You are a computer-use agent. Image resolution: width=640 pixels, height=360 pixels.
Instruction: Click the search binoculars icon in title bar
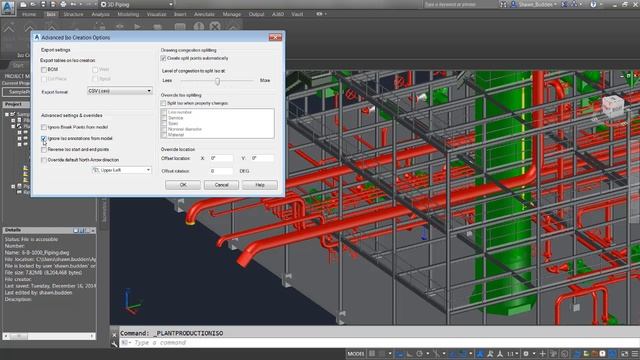click(x=503, y=4)
